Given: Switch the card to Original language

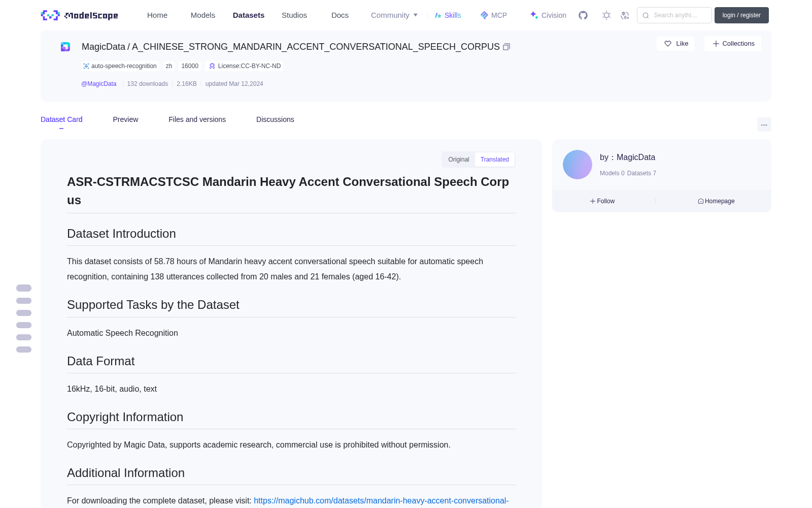Looking at the screenshot, I should (459, 160).
